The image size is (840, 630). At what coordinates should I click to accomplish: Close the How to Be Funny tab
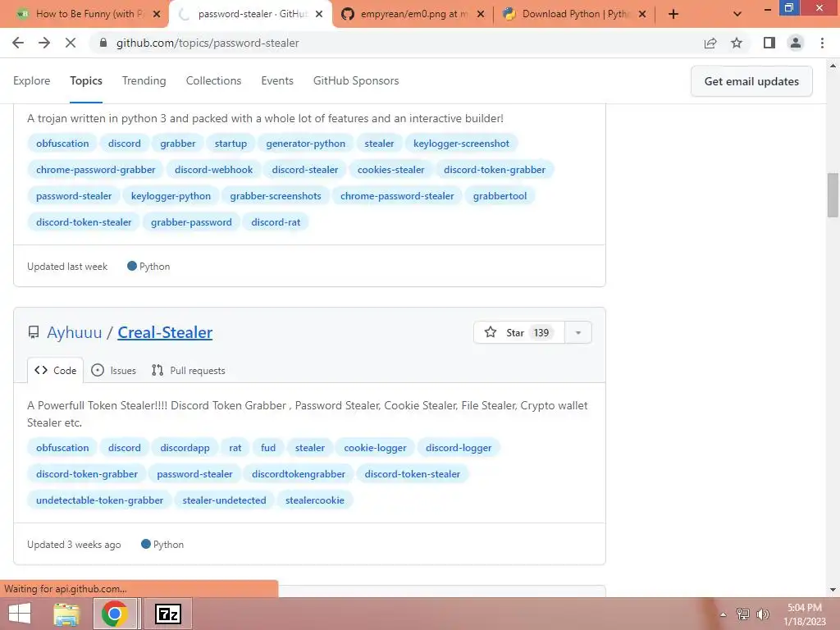(x=157, y=14)
